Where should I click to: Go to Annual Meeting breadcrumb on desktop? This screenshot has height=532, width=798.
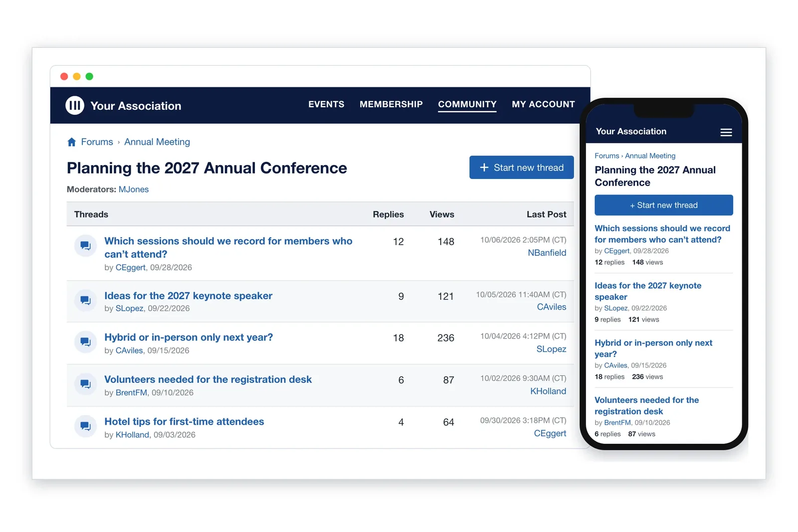coord(157,142)
